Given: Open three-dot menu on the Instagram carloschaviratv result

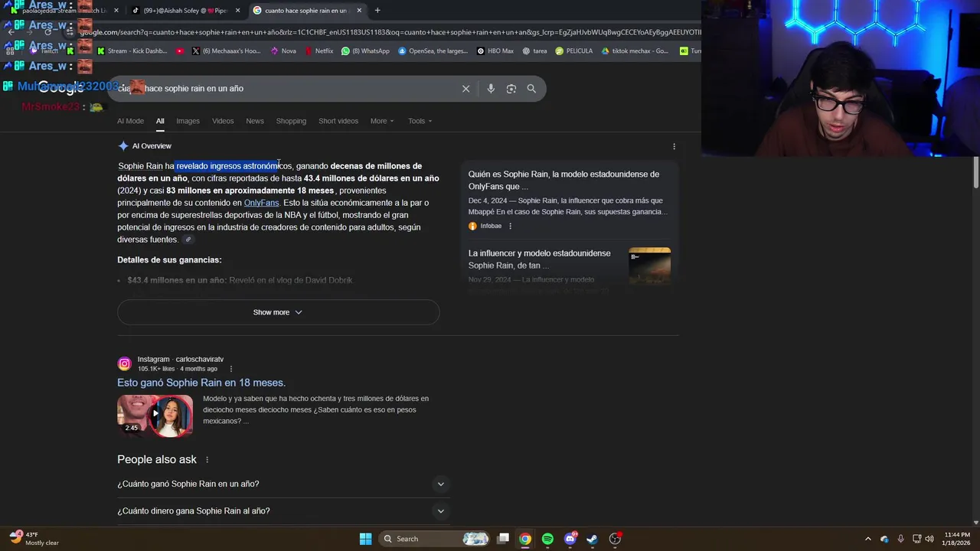Looking at the screenshot, I should click(x=230, y=369).
